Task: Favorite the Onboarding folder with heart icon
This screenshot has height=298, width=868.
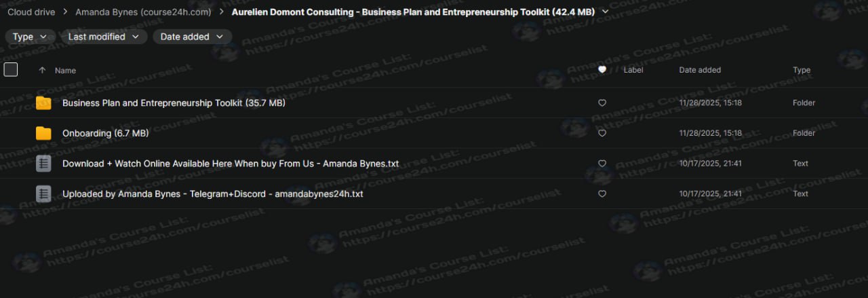Action: (x=602, y=133)
